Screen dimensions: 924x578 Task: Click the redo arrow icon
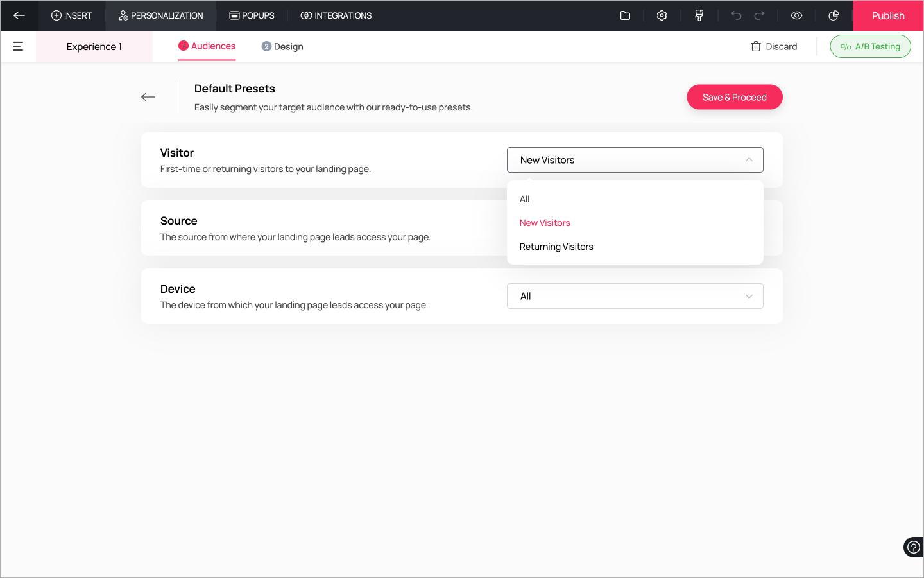pyautogui.click(x=759, y=15)
